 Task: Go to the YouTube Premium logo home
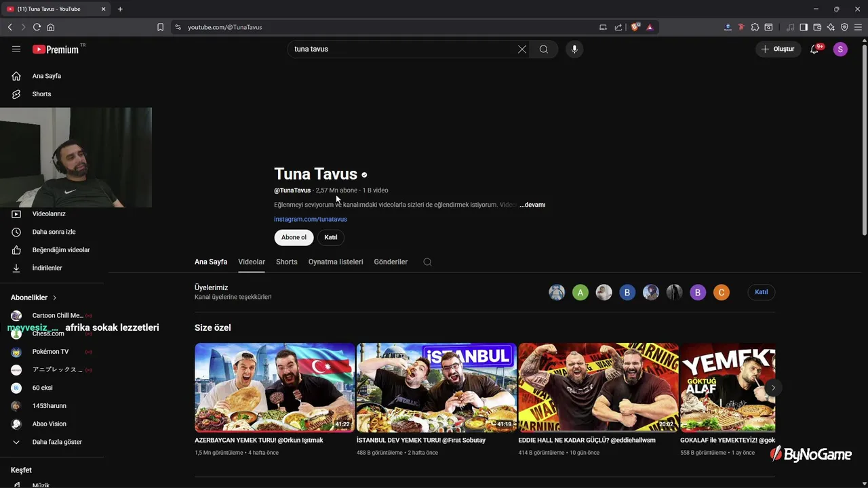coord(56,49)
